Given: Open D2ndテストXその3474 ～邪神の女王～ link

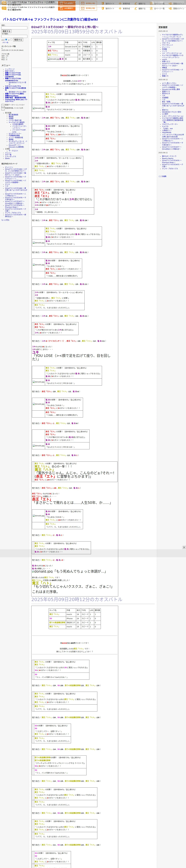Looking at the screenshot, I should pyautogui.click(x=15, y=216).
